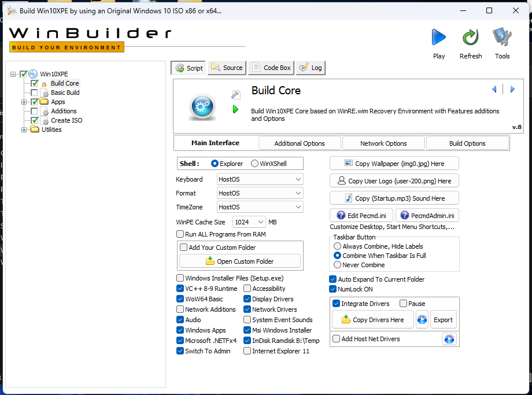The image size is (532, 395).
Task: Click the green Refresh icon
Action: tap(471, 37)
